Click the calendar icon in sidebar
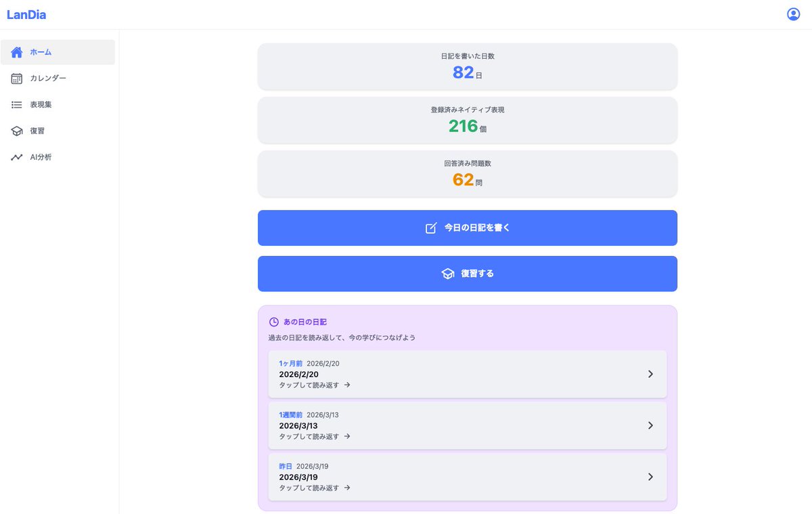Image resolution: width=812 pixels, height=514 pixels. (17, 79)
